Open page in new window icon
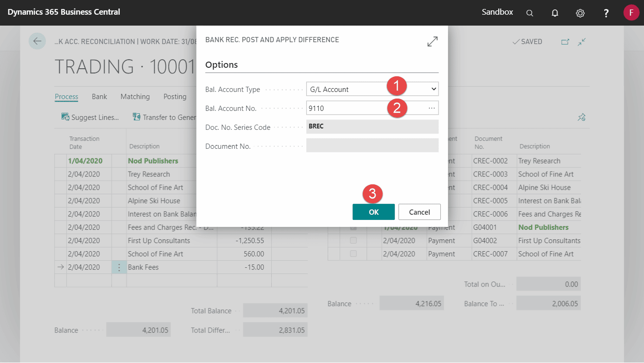 point(565,42)
